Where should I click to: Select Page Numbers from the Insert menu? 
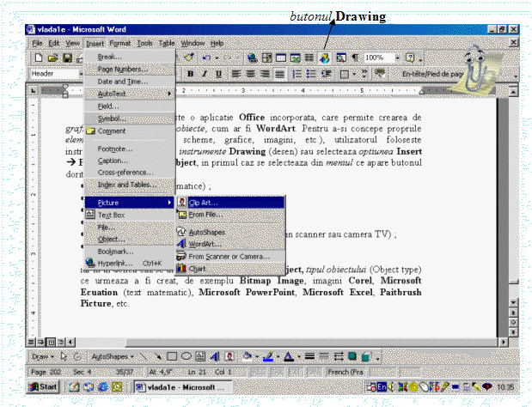click(122, 69)
